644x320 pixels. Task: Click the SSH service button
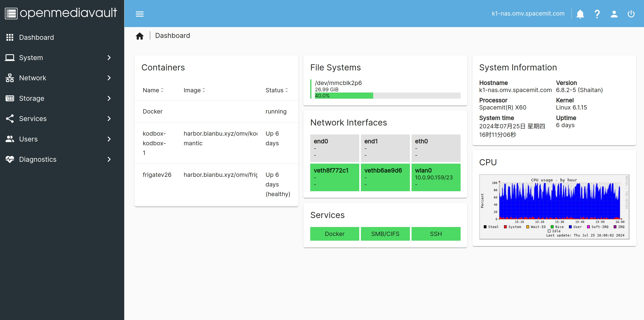[x=436, y=234]
